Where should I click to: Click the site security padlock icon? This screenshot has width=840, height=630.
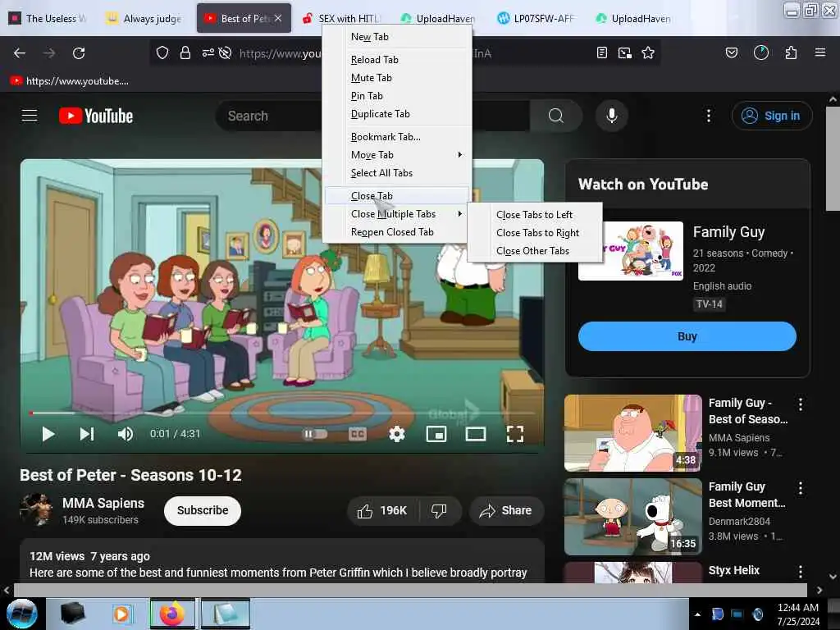185,52
